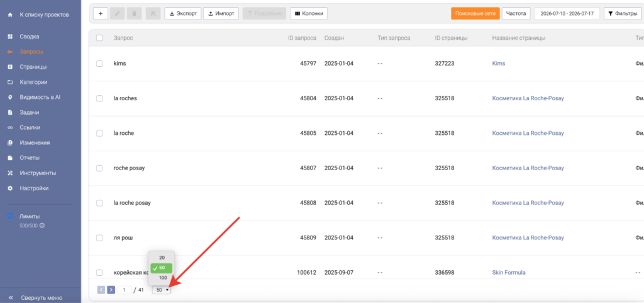The width and height of the screenshot is (644, 303).
Task: Click the gear icon for Настройки
Action: tap(10, 188)
